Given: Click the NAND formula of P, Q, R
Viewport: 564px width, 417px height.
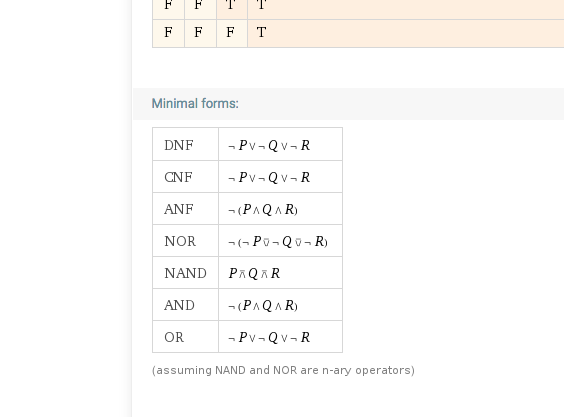Looking at the screenshot, I should click(x=254, y=273).
